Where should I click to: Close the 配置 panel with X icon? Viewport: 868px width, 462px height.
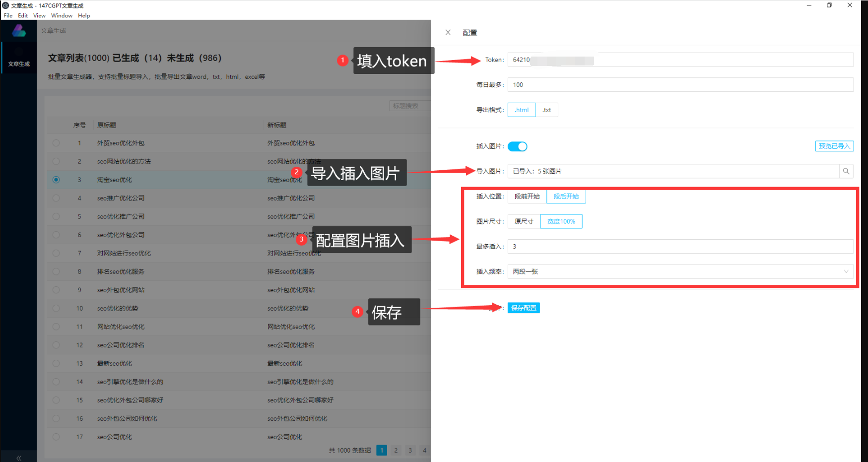448,32
